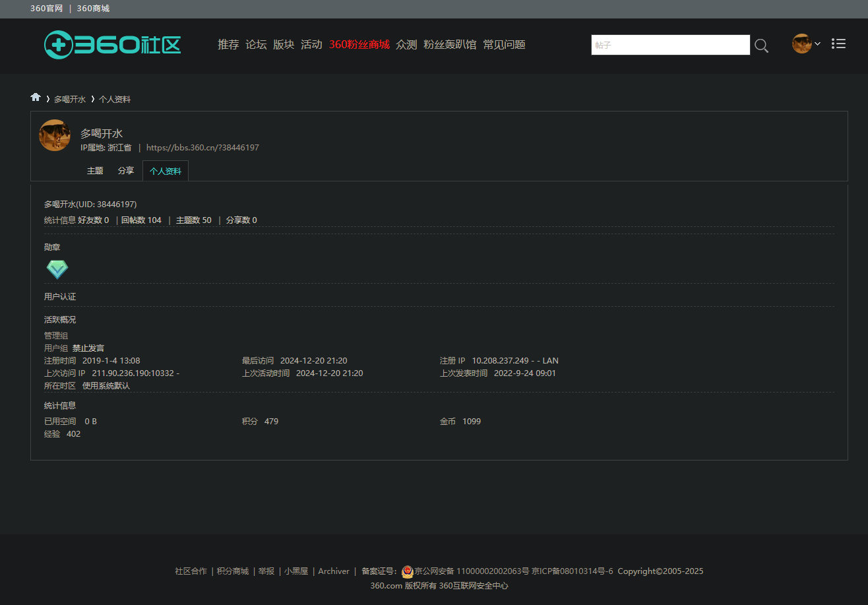Open the profile URL bbs.360.cn link
868x605 pixels.
202,148
